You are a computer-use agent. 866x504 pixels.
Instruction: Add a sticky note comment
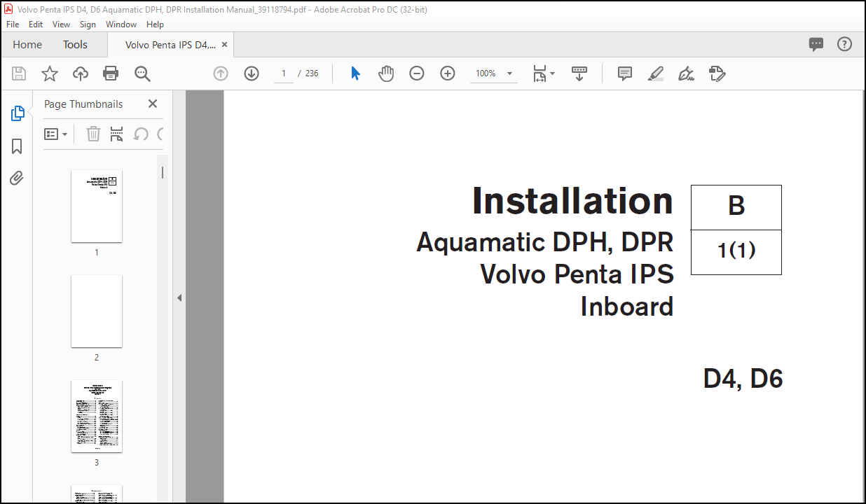[x=625, y=73]
